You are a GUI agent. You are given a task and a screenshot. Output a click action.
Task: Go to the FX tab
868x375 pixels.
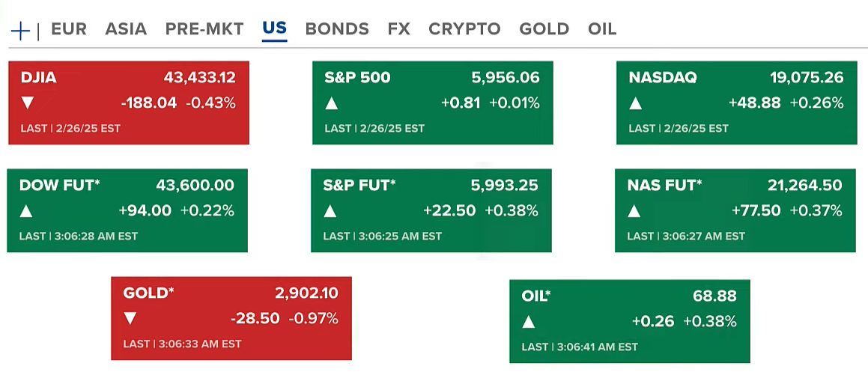coord(398,29)
